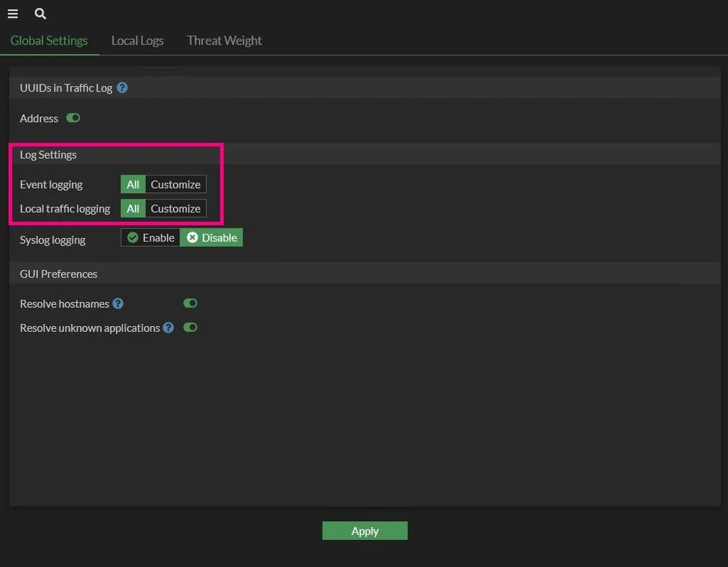The height and width of the screenshot is (567, 728).
Task: Click the Resolve unknown applications help icon
Action: [x=168, y=328]
